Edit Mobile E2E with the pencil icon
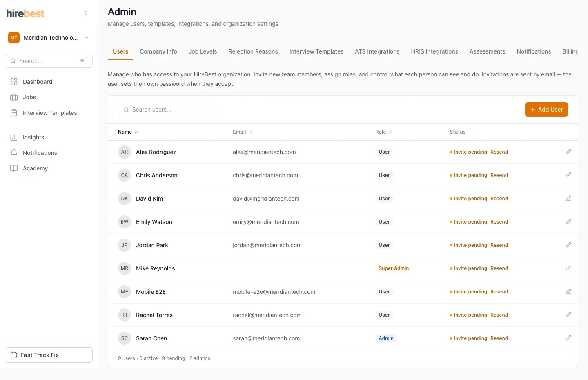The image size is (588, 380). pos(568,292)
